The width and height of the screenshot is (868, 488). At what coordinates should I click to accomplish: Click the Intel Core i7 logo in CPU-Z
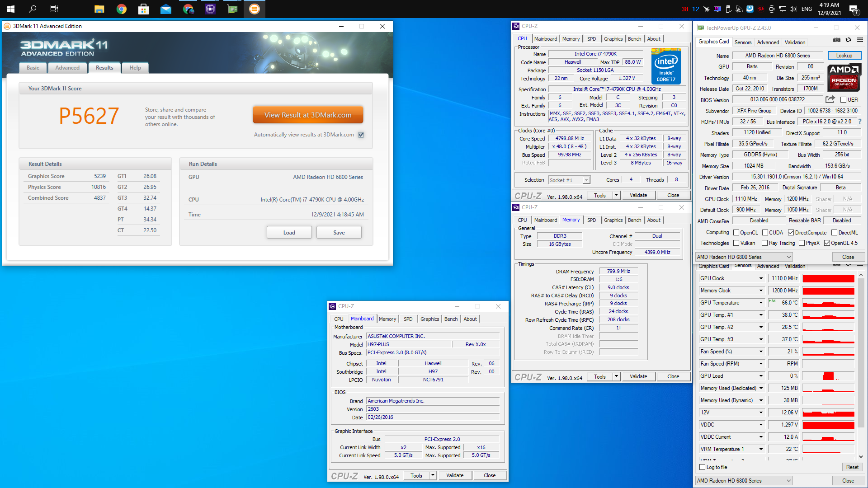(x=666, y=66)
